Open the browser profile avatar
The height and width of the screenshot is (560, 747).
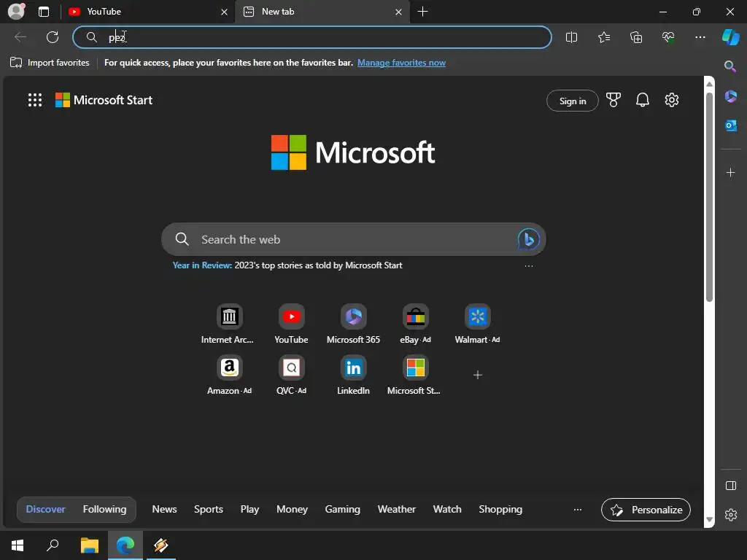tap(16, 12)
